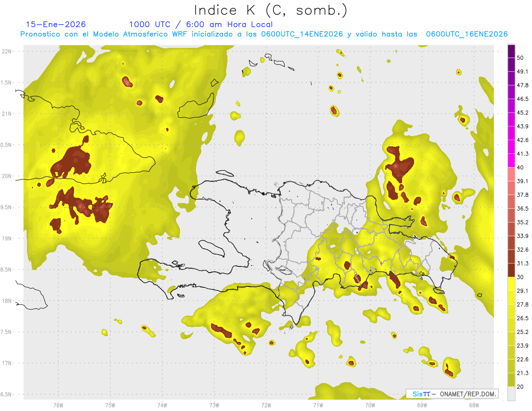This screenshot has height=411, width=532.
Task: Click the '18N' latitude label
Action: tap(7, 301)
